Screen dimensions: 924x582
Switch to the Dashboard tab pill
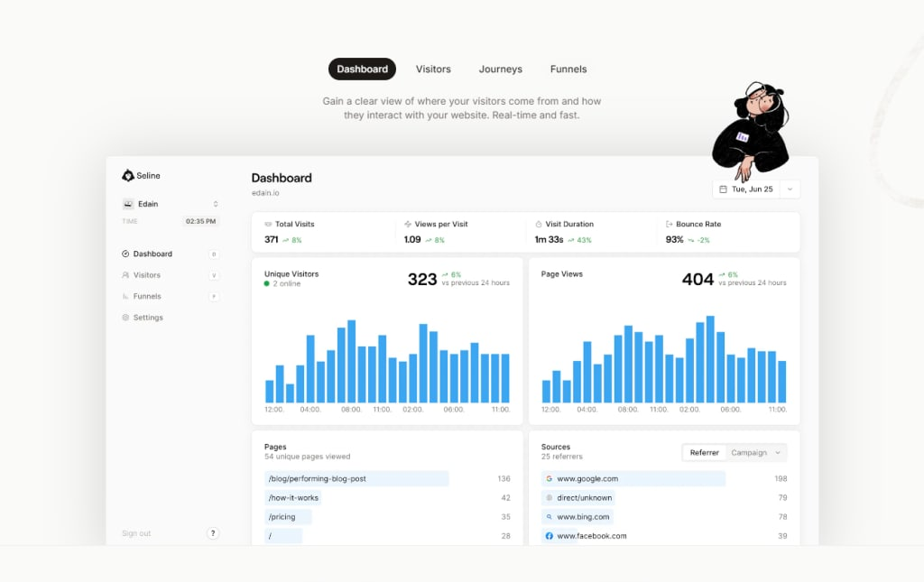pyautogui.click(x=363, y=69)
